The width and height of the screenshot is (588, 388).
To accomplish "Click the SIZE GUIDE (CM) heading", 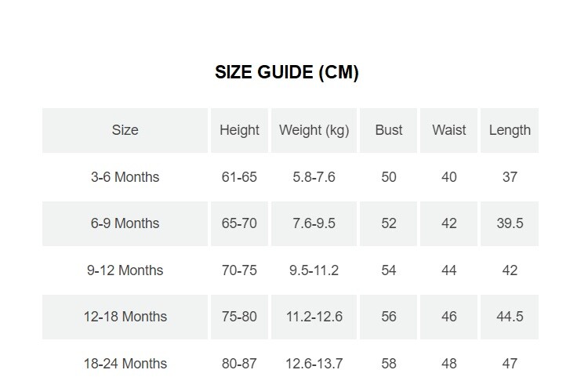I will pyautogui.click(x=287, y=73).
